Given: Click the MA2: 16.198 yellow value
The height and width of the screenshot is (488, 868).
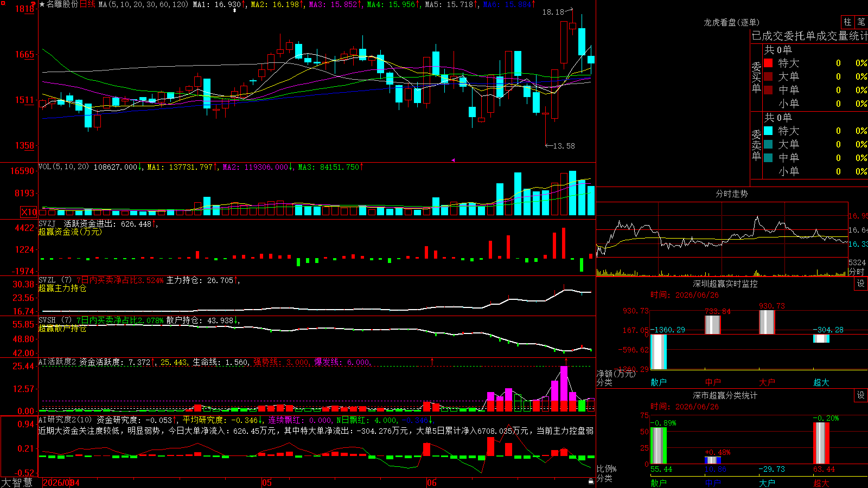Looking at the screenshot, I should click(x=275, y=4).
